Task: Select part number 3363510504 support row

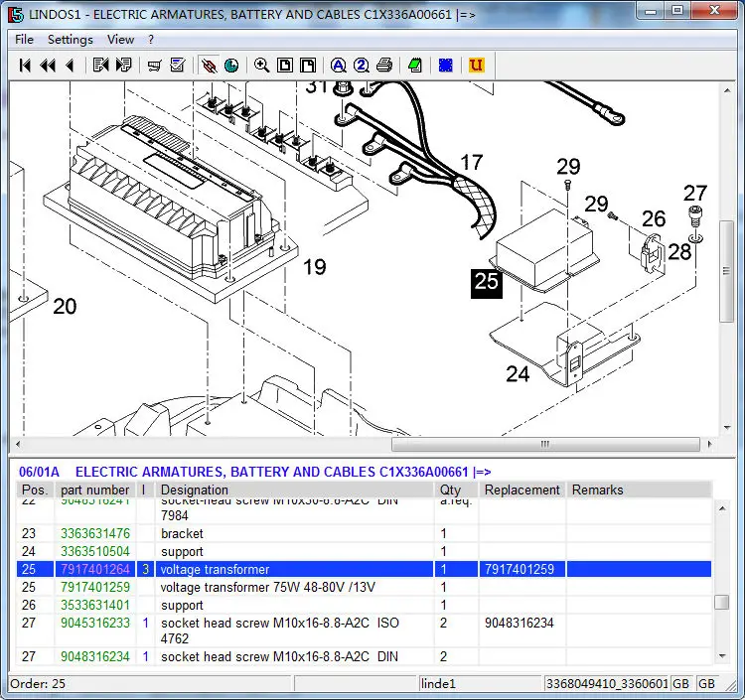Action: click(364, 552)
